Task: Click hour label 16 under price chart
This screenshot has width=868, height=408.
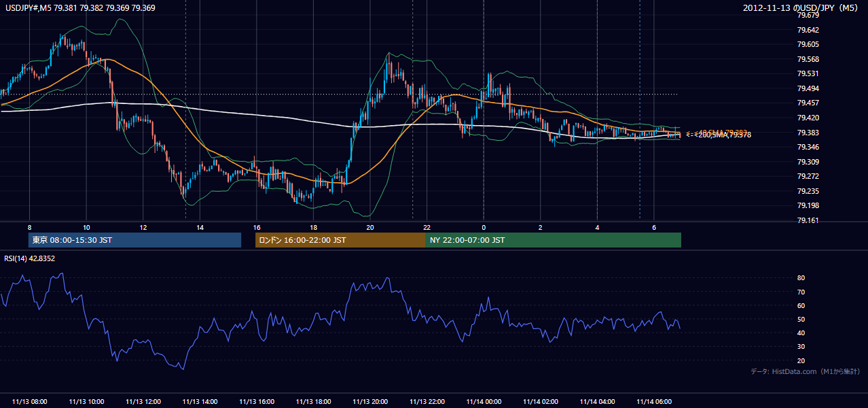Action: click(x=256, y=227)
